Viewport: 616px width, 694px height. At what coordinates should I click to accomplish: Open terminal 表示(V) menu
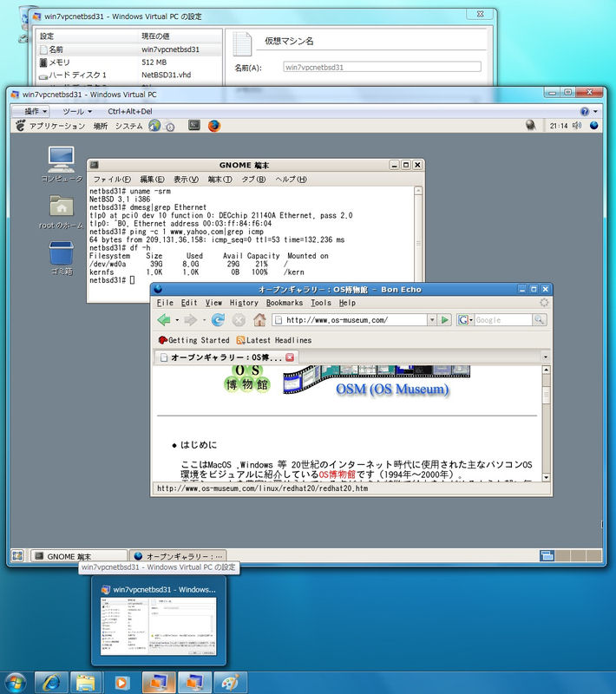(186, 180)
